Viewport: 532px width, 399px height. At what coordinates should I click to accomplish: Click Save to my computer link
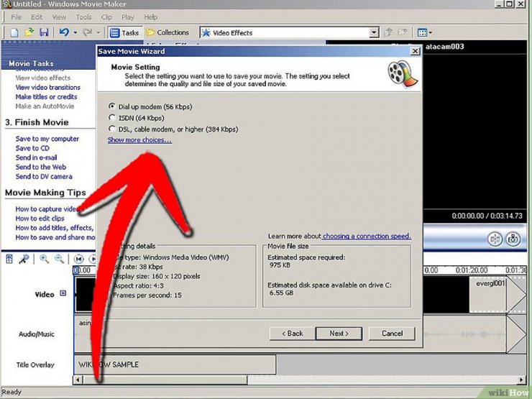click(x=47, y=139)
